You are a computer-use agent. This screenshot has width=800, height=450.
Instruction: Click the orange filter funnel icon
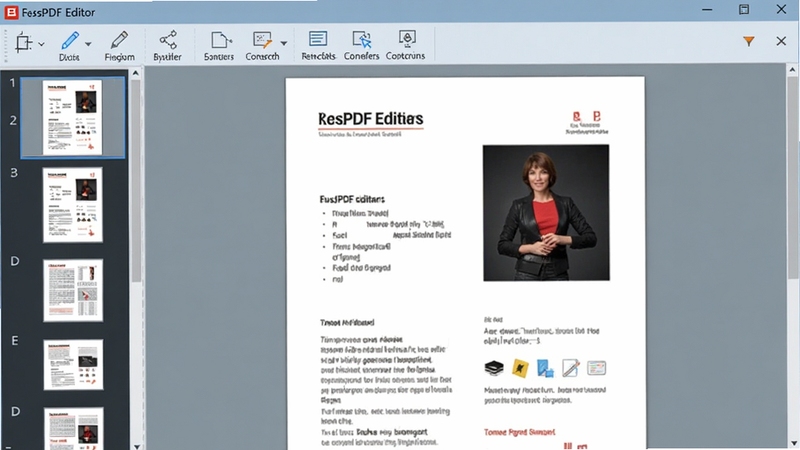(748, 41)
